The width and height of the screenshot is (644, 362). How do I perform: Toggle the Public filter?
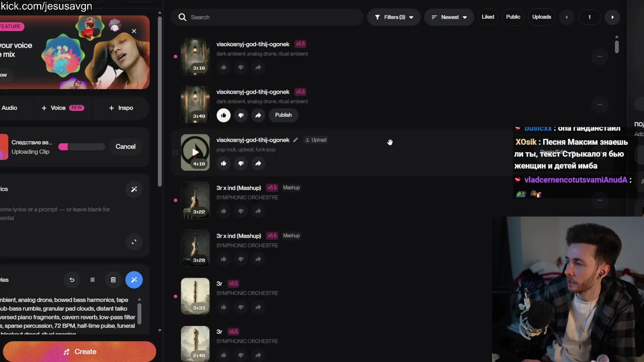(x=513, y=17)
